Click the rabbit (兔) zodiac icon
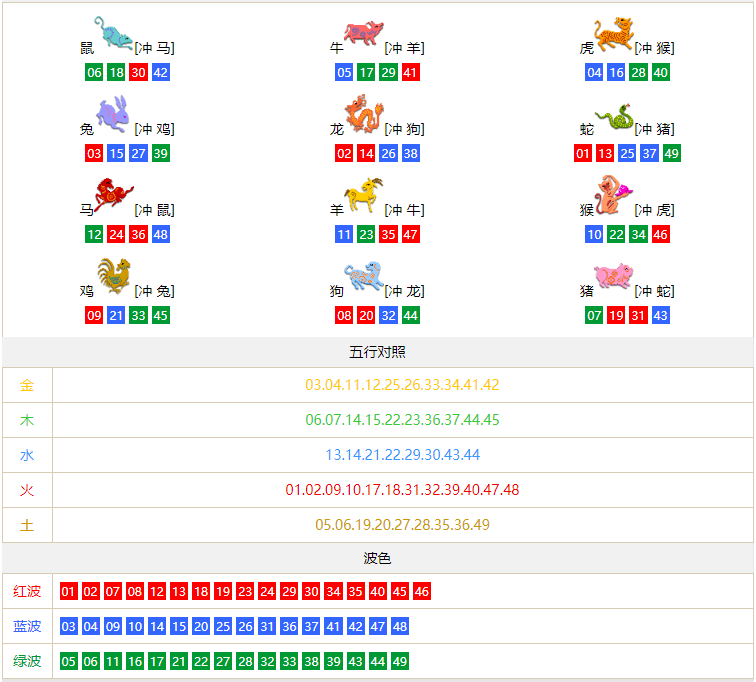 [x=114, y=114]
